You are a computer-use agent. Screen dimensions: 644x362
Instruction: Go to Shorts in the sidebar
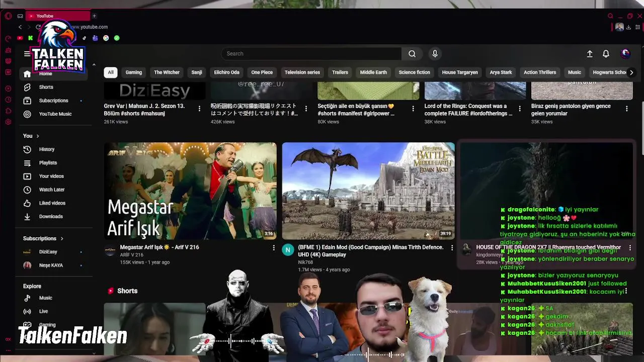54,87
